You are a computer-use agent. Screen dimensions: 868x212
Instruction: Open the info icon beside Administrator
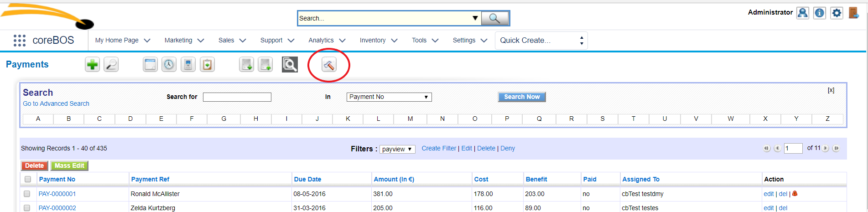point(820,13)
